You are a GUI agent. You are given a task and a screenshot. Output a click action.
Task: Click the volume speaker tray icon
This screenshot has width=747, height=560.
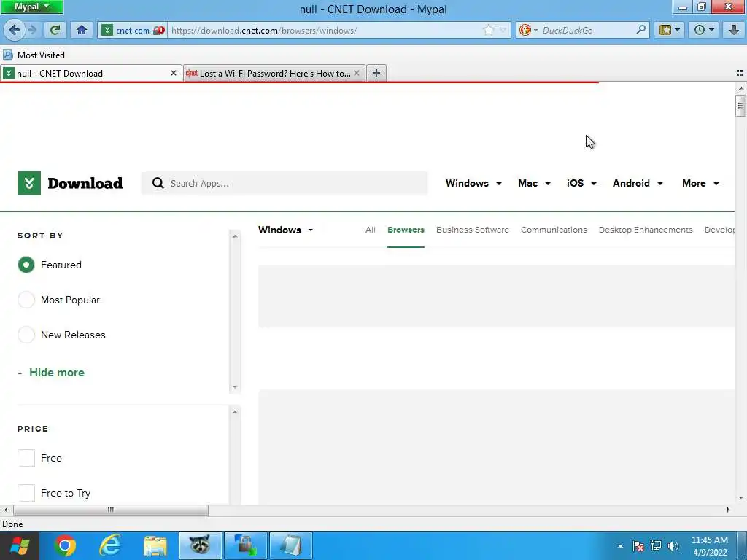pyautogui.click(x=673, y=546)
